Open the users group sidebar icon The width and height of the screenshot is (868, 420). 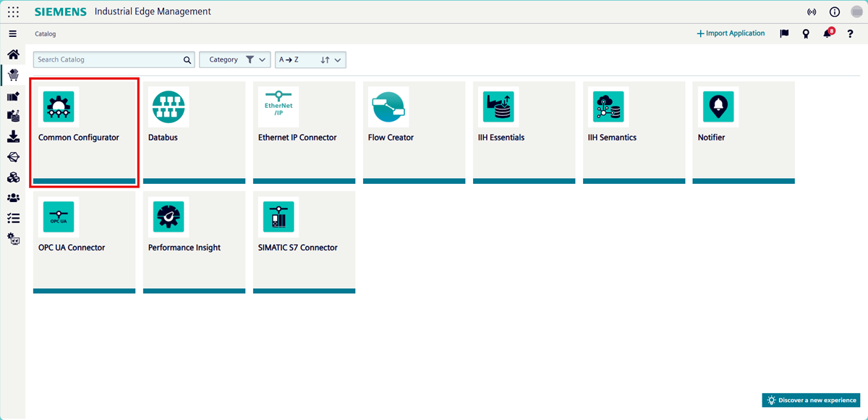click(x=13, y=198)
